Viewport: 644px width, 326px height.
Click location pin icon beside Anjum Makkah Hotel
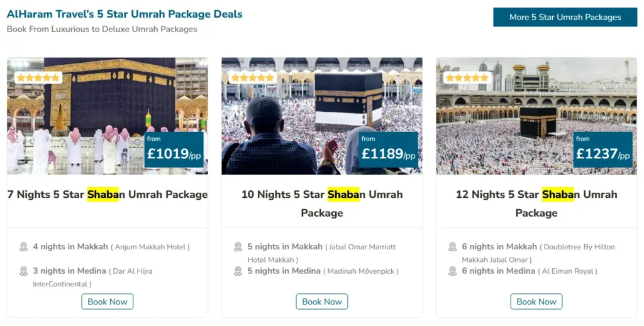click(24, 247)
